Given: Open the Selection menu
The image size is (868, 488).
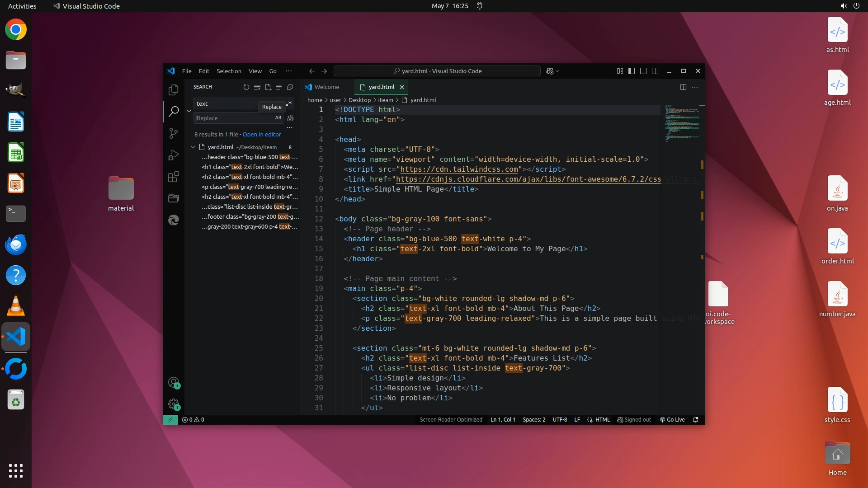Looking at the screenshot, I should click(x=229, y=71).
